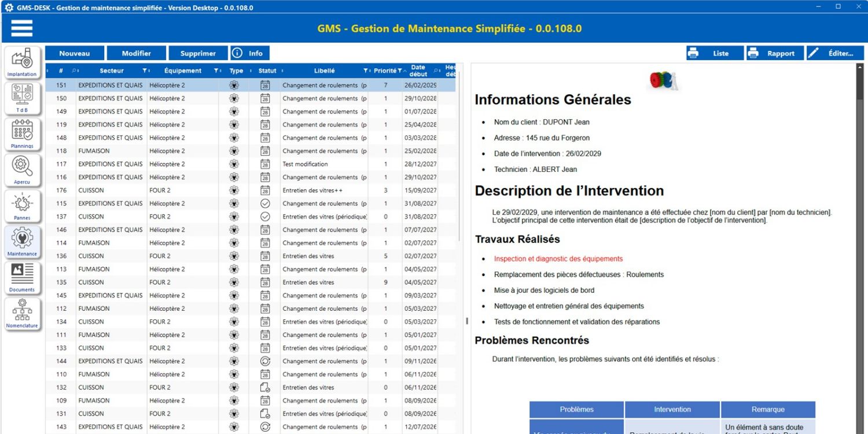Open the Implantation module in sidebar
Image resolution: width=868 pixels, height=434 pixels.
pos(22,62)
